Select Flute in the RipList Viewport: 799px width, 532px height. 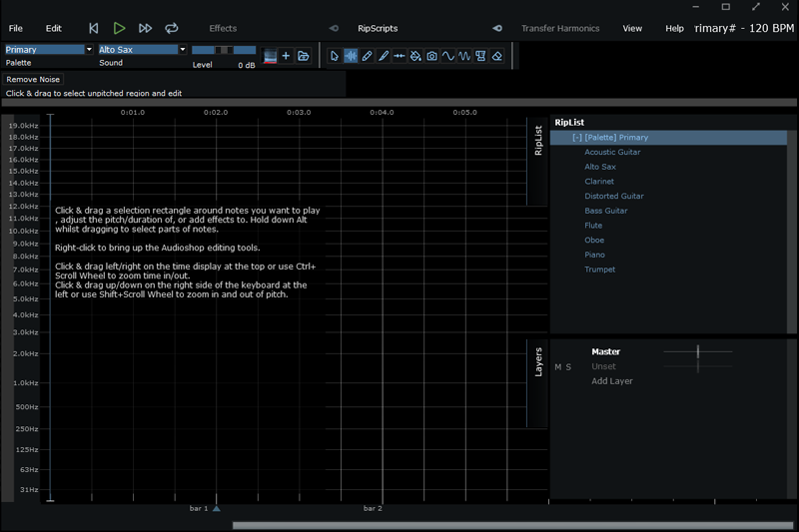(593, 226)
